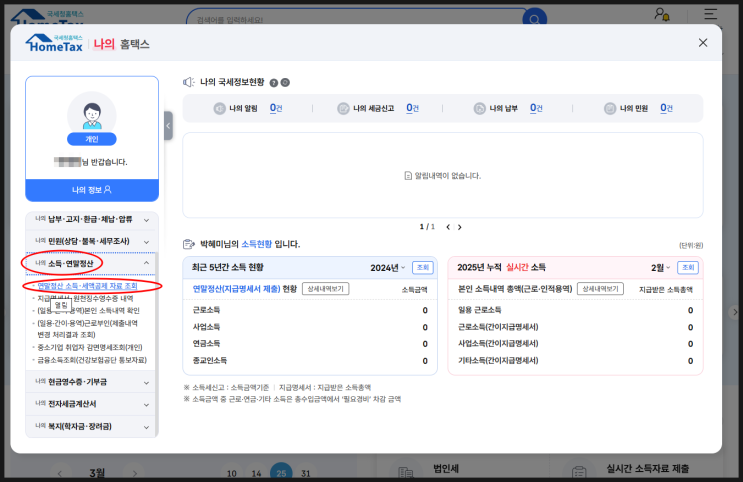Click the gray settings icon next to the help icon

[x=285, y=82]
